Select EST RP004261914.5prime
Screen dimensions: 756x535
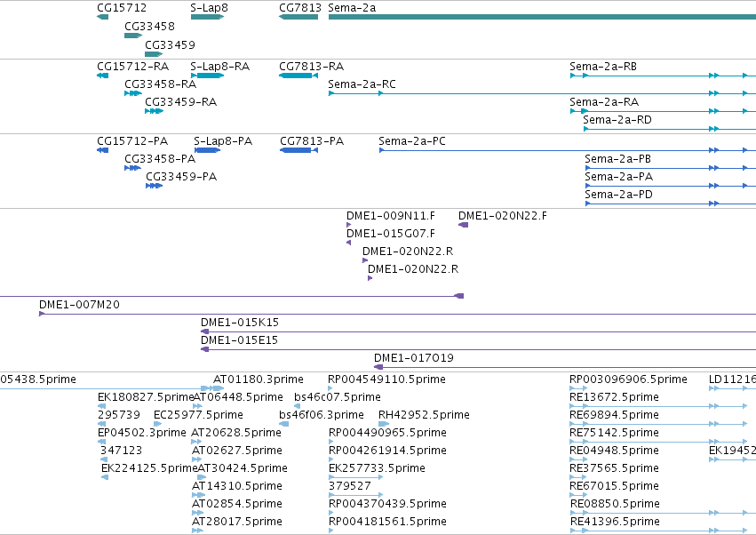point(330,459)
